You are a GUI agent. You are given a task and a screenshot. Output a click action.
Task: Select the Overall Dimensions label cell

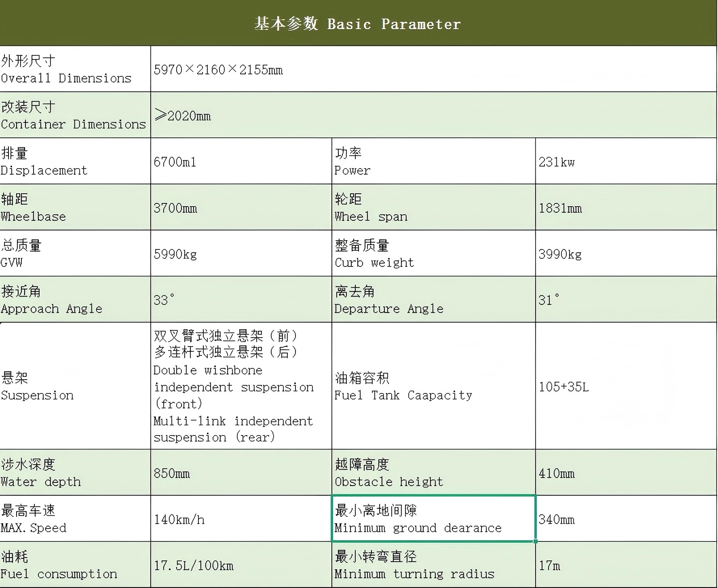click(75, 69)
